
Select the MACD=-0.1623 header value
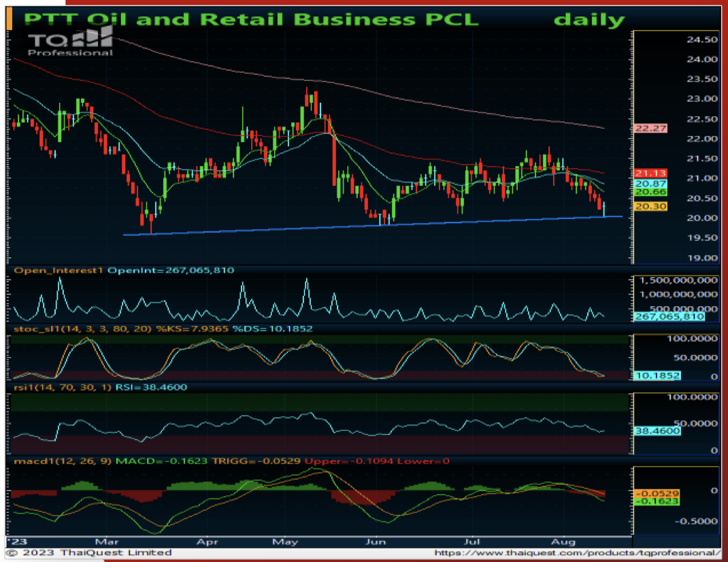pyautogui.click(x=161, y=461)
